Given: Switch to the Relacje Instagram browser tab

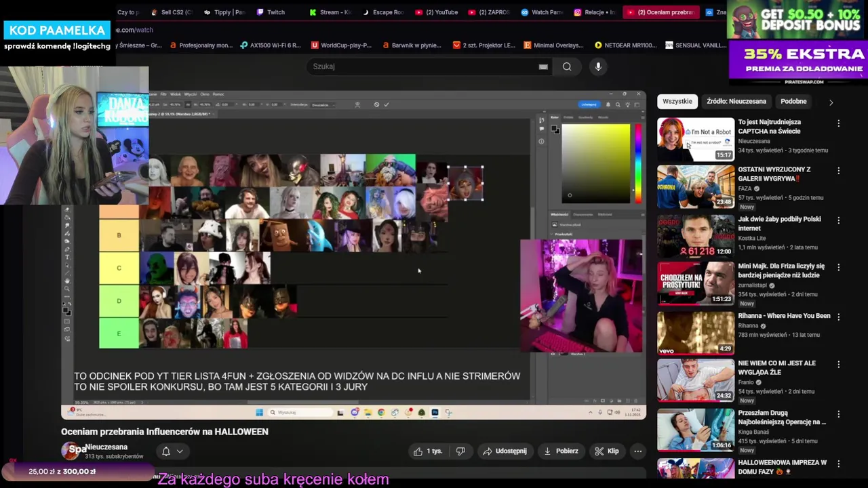Looking at the screenshot, I should point(594,12).
